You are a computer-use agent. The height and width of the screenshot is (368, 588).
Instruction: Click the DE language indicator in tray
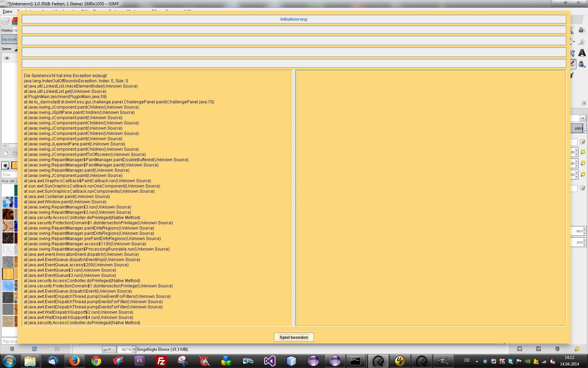pyautogui.click(x=467, y=361)
